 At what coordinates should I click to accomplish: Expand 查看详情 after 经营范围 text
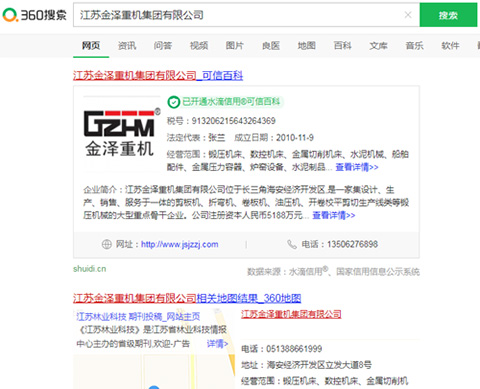click(357, 167)
